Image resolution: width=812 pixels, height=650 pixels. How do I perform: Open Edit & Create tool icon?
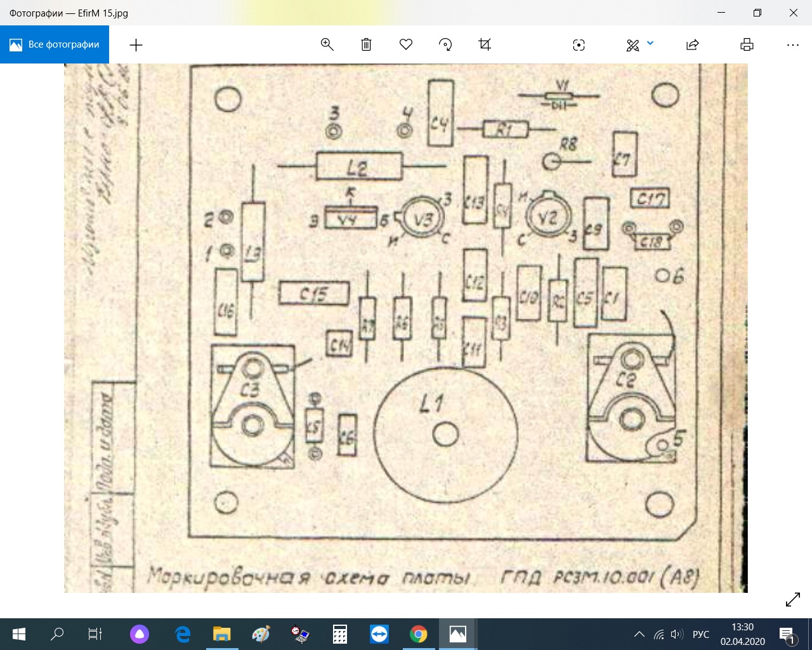632,45
